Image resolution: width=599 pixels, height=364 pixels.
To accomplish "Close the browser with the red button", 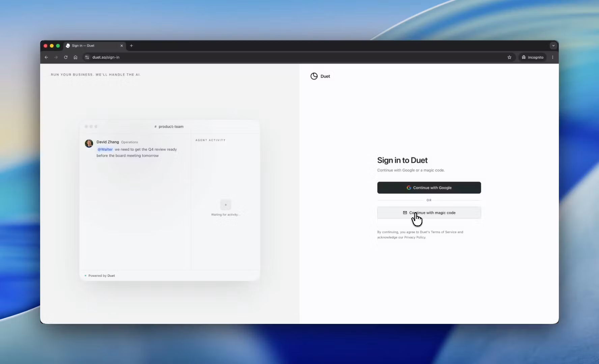I will pyautogui.click(x=46, y=46).
